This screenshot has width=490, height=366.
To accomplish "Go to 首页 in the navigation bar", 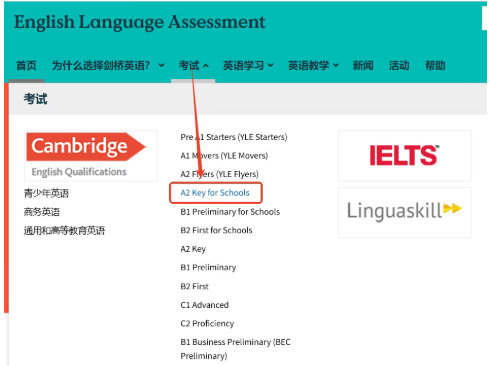I will (x=26, y=65).
